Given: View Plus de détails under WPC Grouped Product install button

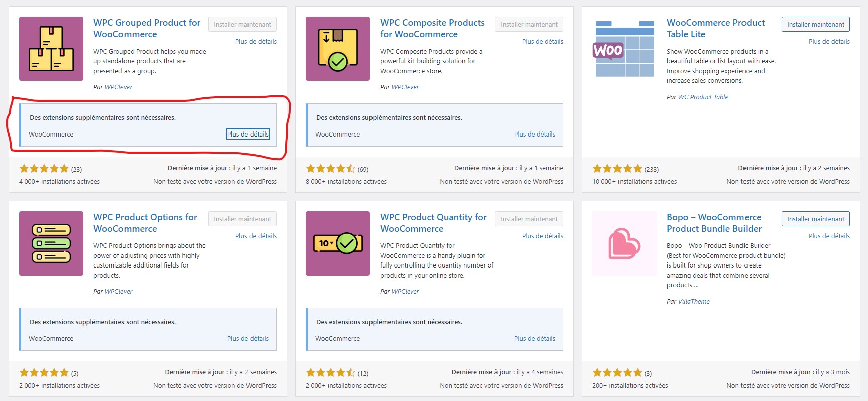Looking at the screenshot, I should click(x=256, y=41).
